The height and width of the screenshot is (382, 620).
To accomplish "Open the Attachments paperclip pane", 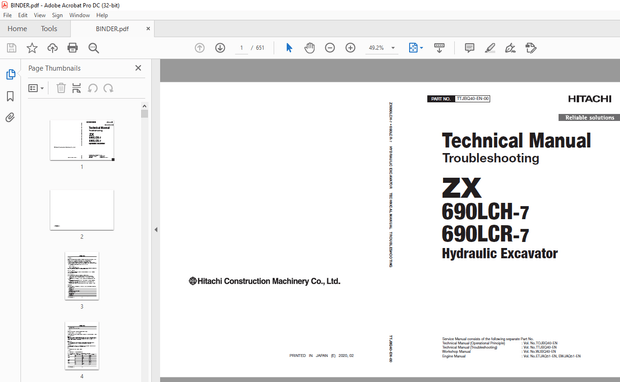I will [x=10, y=117].
